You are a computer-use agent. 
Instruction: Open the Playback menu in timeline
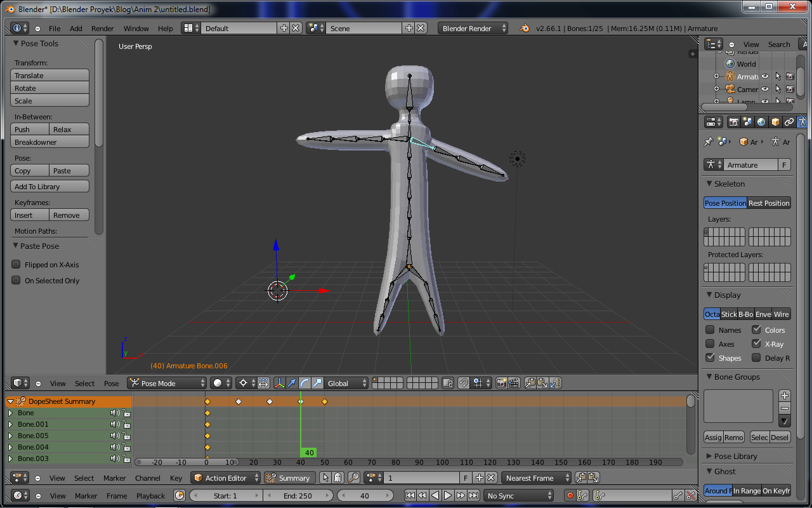point(150,495)
